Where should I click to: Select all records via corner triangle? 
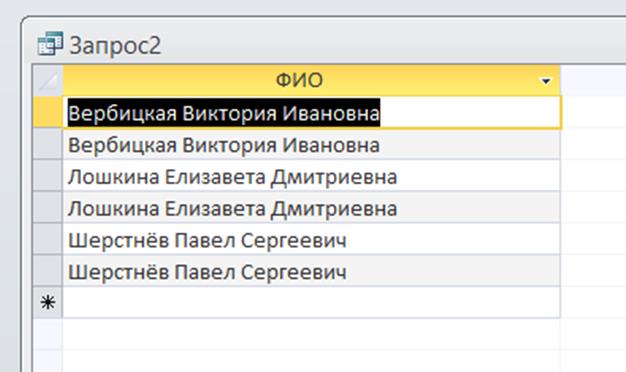click(48, 81)
